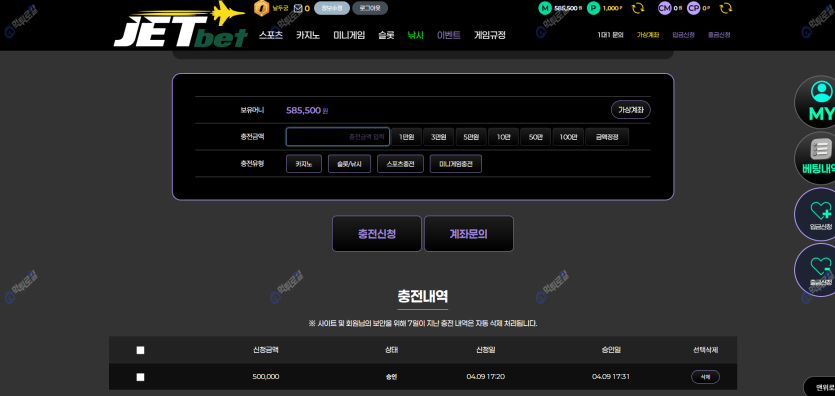Check the 500,000 row checkbox

coord(141,377)
